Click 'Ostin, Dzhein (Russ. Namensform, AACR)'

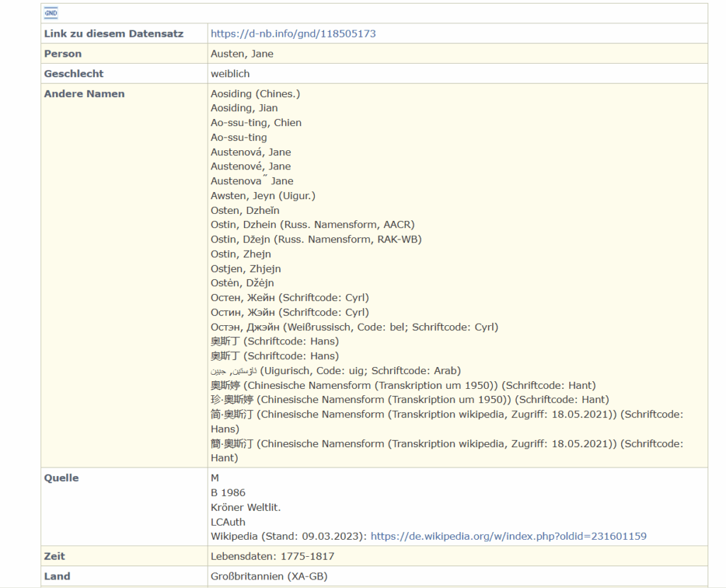[313, 225]
